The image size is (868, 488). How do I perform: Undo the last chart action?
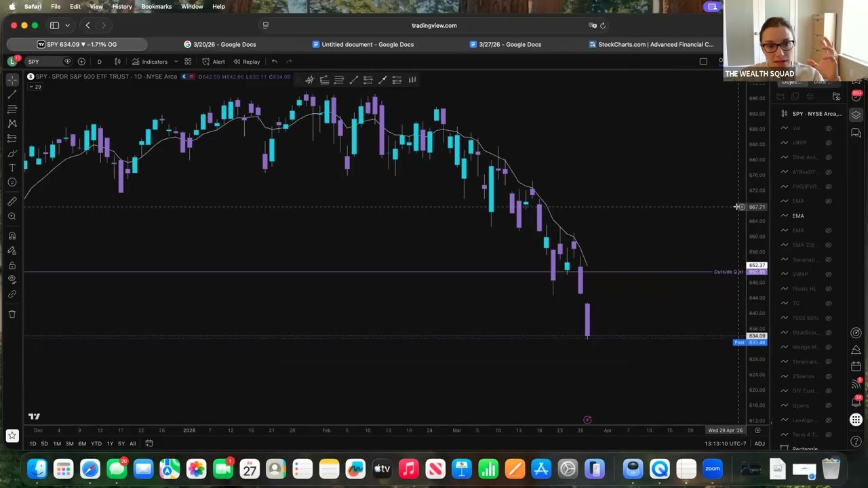(x=274, y=62)
